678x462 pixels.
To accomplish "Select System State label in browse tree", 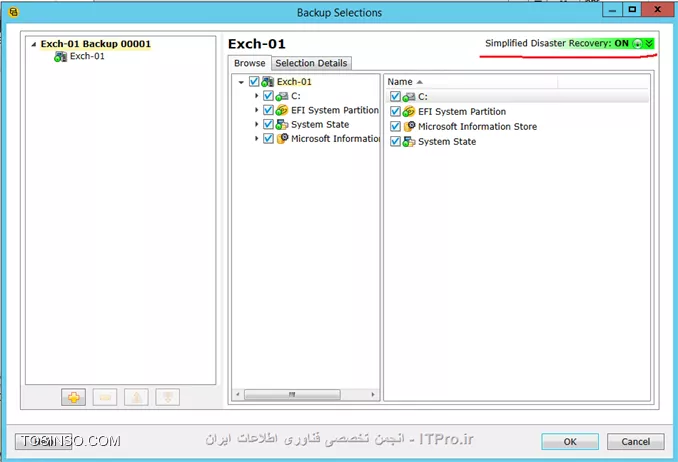I will [320, 125].
